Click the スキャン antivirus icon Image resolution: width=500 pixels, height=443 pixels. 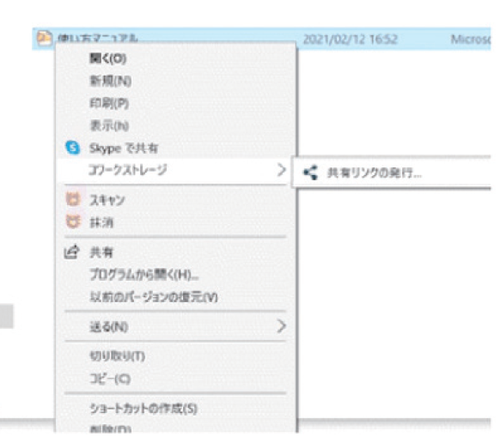click(x=73, y=199)
